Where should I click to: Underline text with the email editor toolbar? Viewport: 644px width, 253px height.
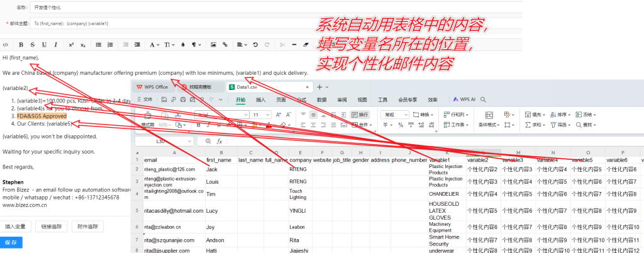[x=44, y=45]
